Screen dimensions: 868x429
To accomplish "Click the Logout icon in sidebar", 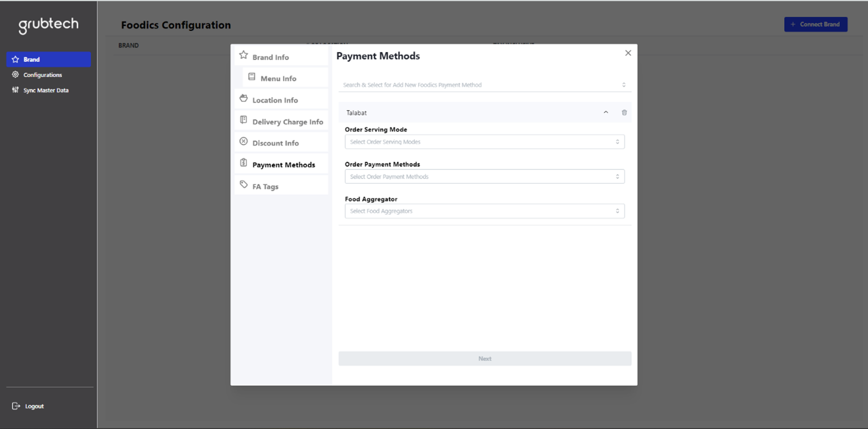I will [16, 406].
